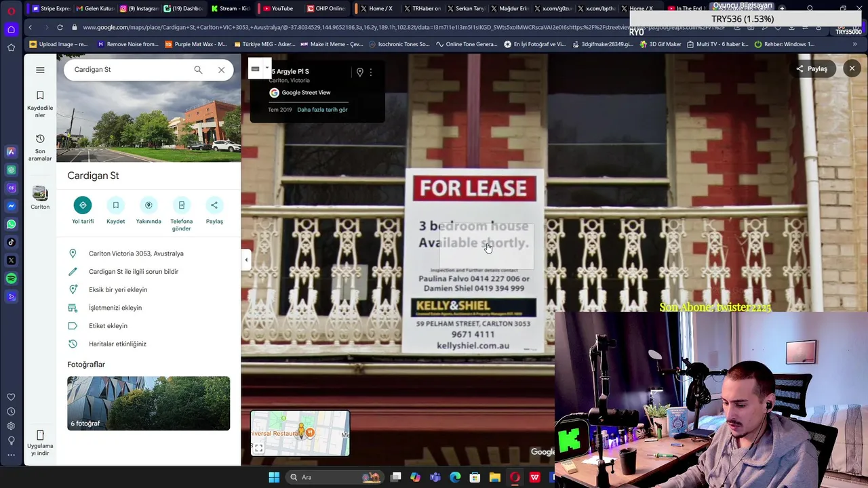This screenshot has width=868, height=488.
Task: Click the Street View minimap
Action: point(300,433)
